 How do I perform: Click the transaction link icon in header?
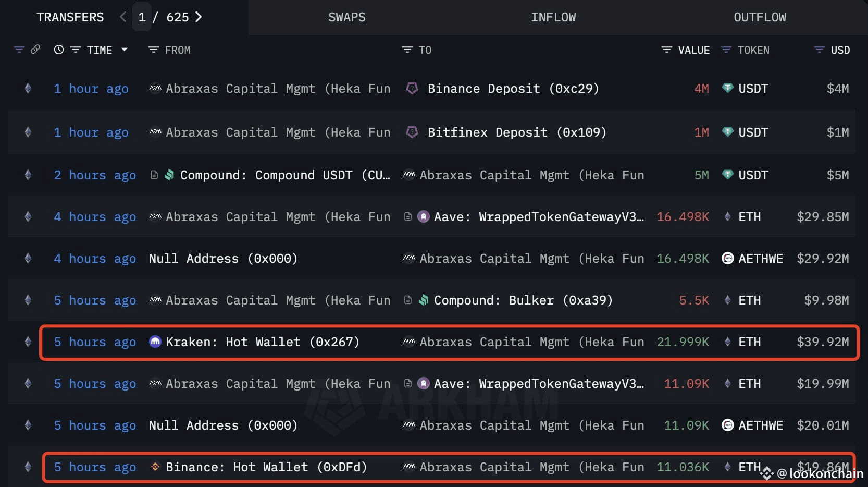pyautogui.click(x=35, y=50)
